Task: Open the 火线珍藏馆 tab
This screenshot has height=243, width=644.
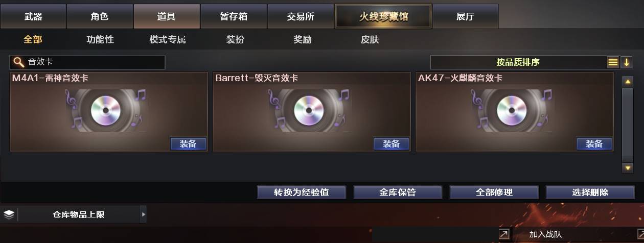Action: click(383, 16)
